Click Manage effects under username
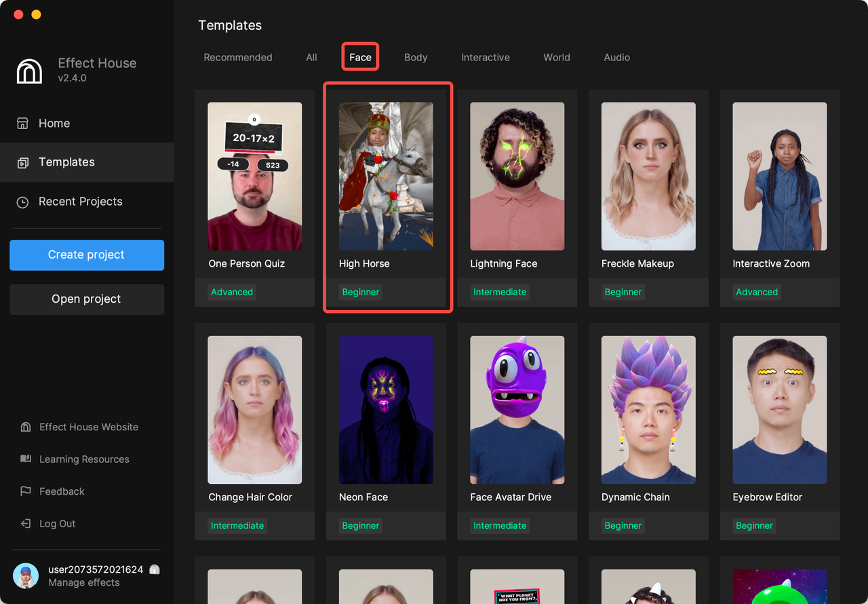868x604 pixels. tap(84, 583)
